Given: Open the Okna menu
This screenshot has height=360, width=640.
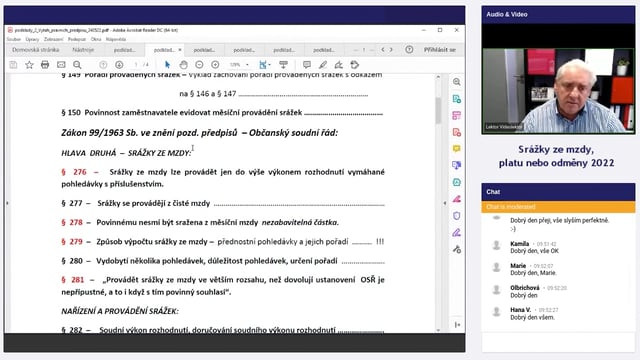Looking at the screenshot, I should pos(96,39).
